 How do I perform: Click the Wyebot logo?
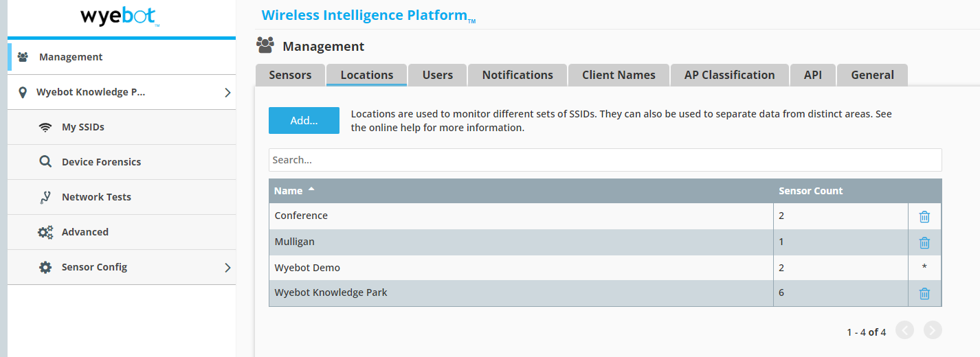tap(120, 17)
